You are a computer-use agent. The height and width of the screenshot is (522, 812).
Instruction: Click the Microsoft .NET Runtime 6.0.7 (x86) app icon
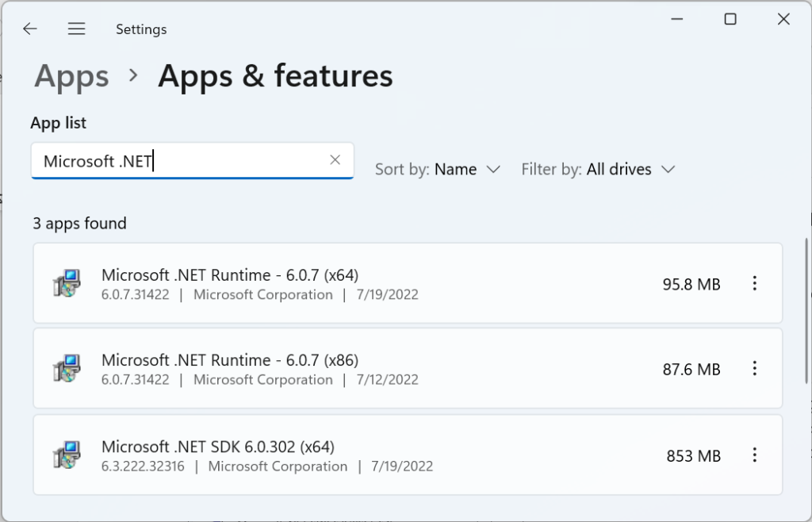click(70, 368)
